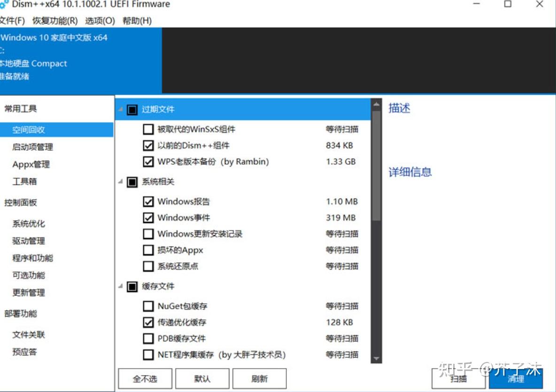Check PDB缓存文件
This screenshot has width=556, height=392.
click(148, 338)
